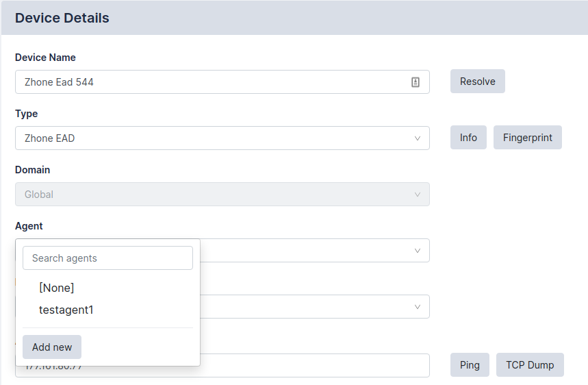Click Add new in agent list
The width and height of the screenshot is (588, 385).
pyautogui.click(x=52, y=347)
